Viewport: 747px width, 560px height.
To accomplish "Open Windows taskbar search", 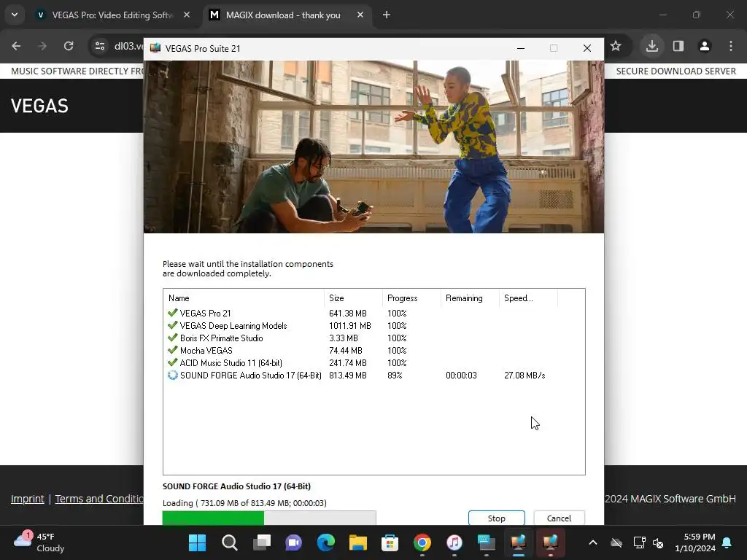I will point(230,542).
